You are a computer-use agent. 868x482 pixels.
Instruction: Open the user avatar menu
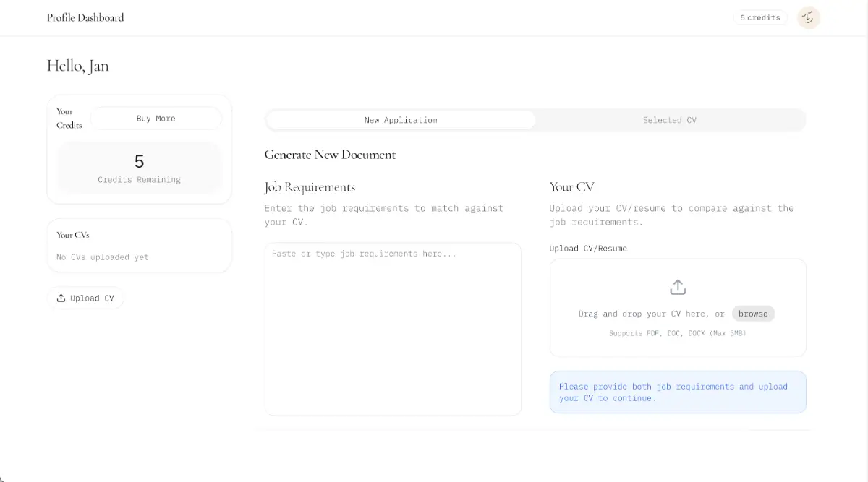click(808, 17)
